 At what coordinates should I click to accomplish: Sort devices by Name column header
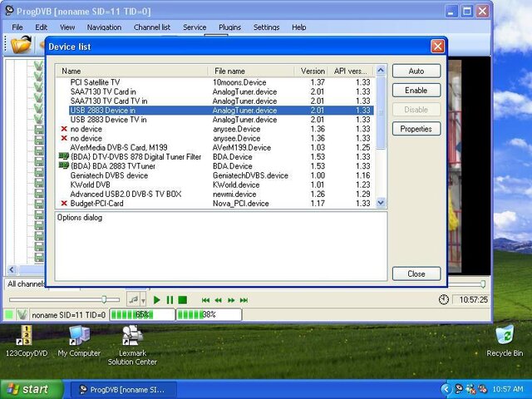tap(131, 71)
